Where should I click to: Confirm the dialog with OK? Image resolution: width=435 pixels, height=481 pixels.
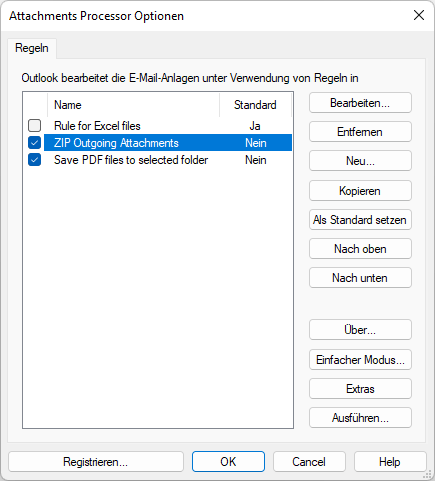click(228, 462)
